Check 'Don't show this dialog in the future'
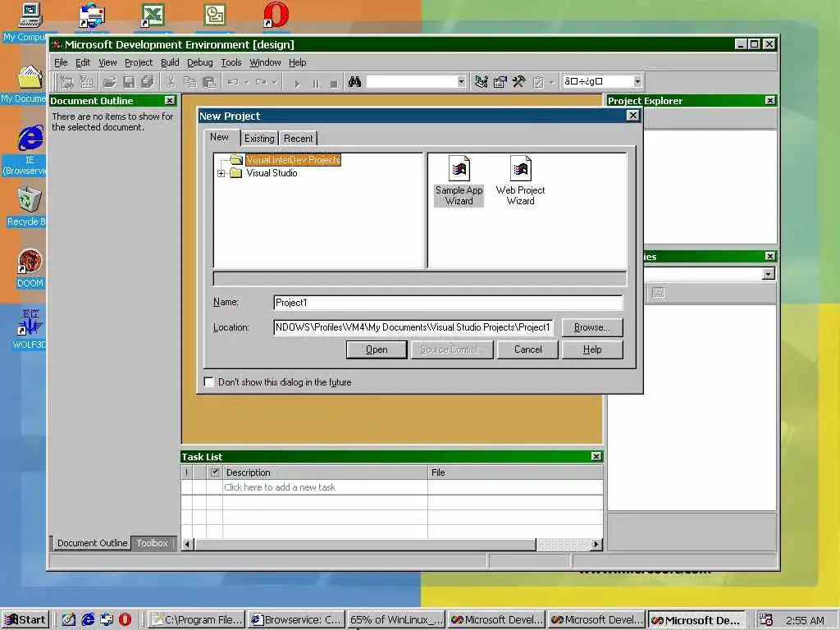The image size is (840, 630). click(209, 381)
